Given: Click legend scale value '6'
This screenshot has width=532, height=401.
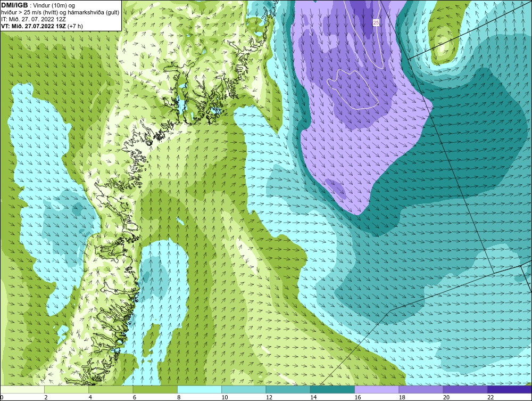Looking at the screenshot, I should coord(135,398).
